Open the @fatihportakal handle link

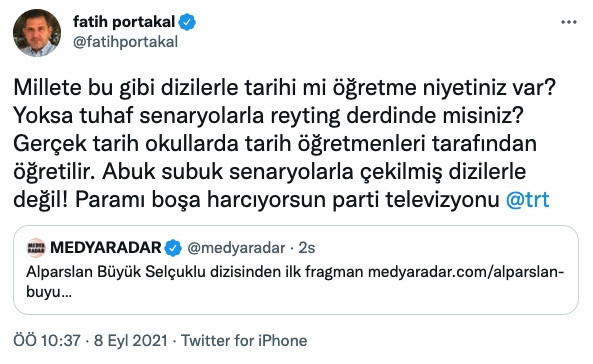(x=125, y=42)
